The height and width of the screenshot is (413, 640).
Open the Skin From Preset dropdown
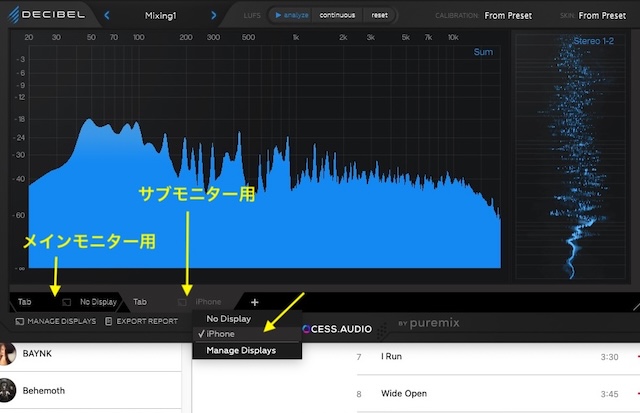(606, 15)
